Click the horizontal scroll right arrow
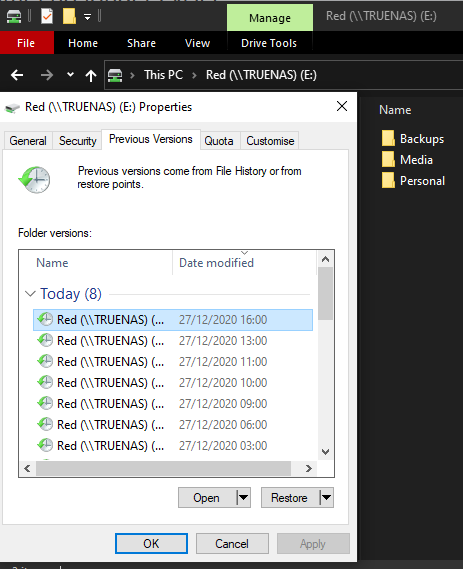Viewport: 463px width, 569px height. click(309, 468)
